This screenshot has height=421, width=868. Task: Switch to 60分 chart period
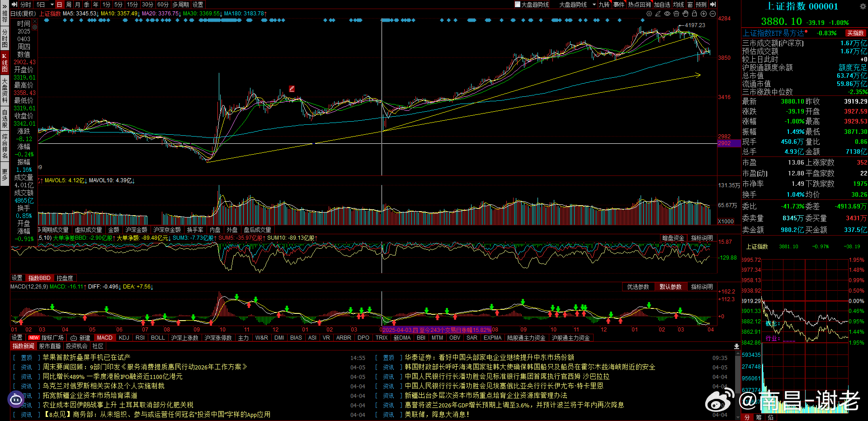(163, 5)
